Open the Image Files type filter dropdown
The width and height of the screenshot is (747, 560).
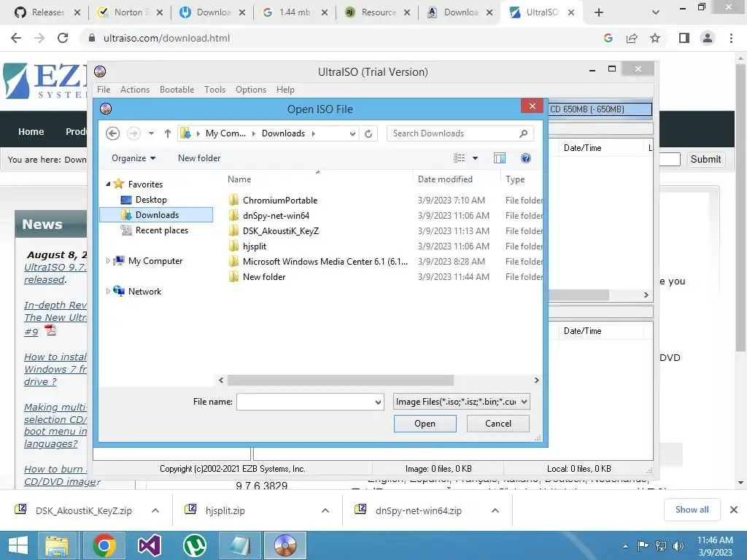point(524,402)
